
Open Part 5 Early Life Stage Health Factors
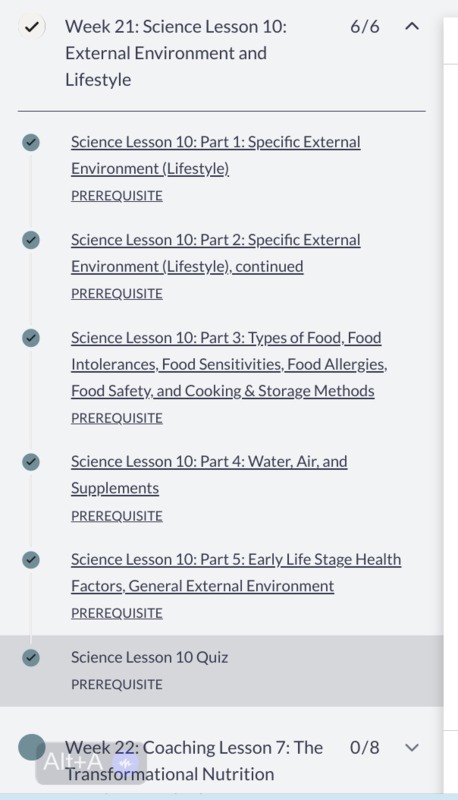[236, 572]
